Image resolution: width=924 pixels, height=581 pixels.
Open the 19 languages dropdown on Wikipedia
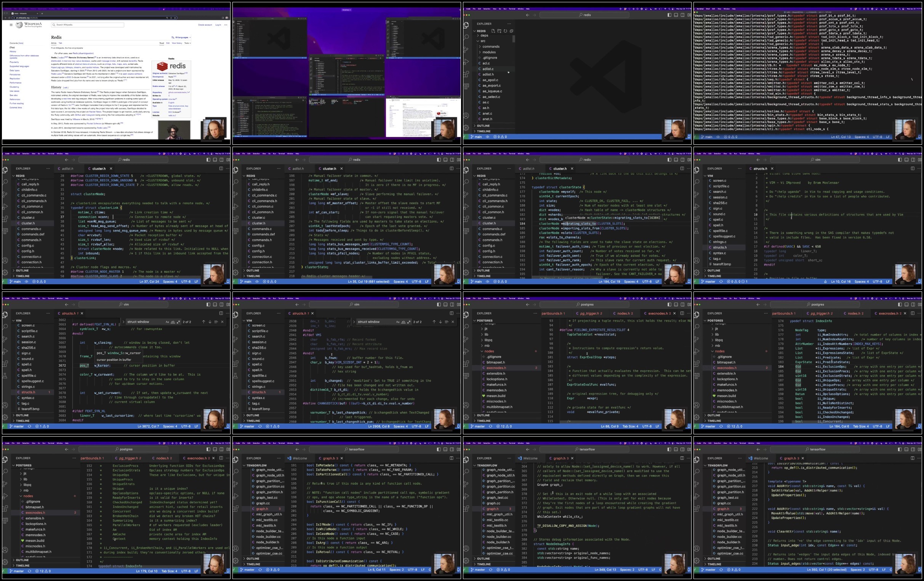pos(181,37)
